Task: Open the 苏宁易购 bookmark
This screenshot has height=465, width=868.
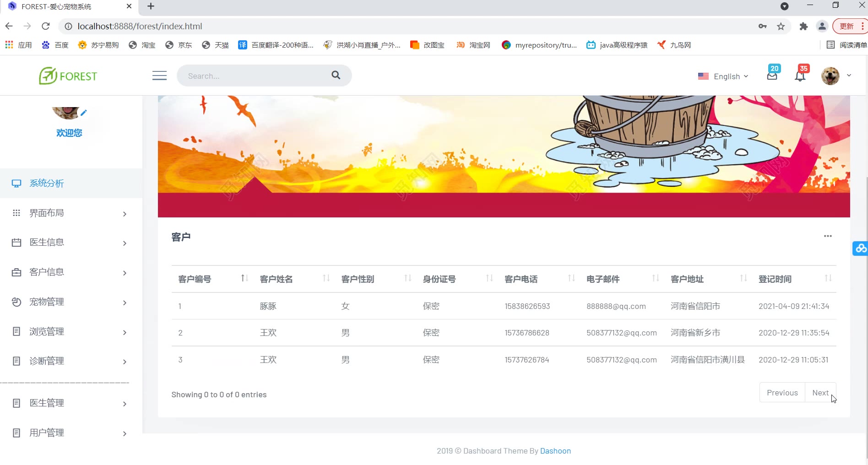Action: [98, 45]
